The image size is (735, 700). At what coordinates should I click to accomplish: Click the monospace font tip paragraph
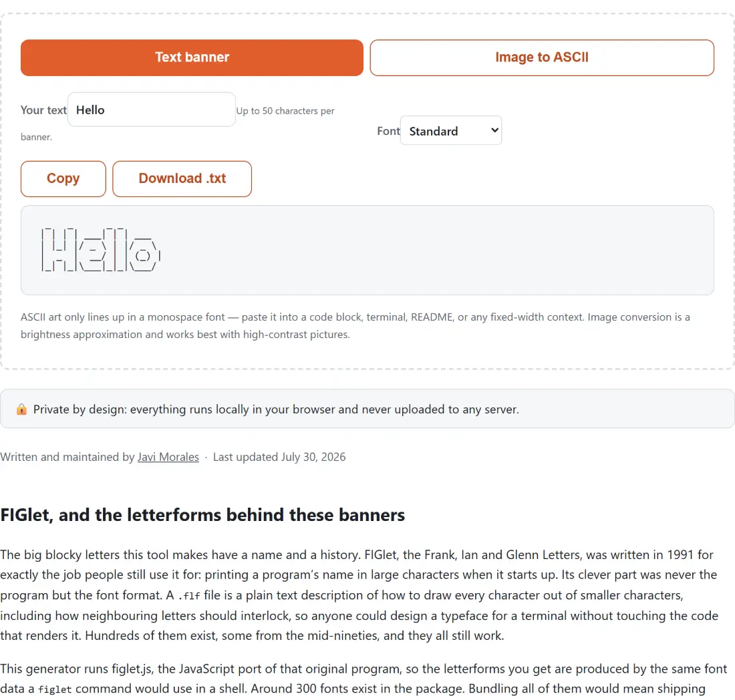355,326
